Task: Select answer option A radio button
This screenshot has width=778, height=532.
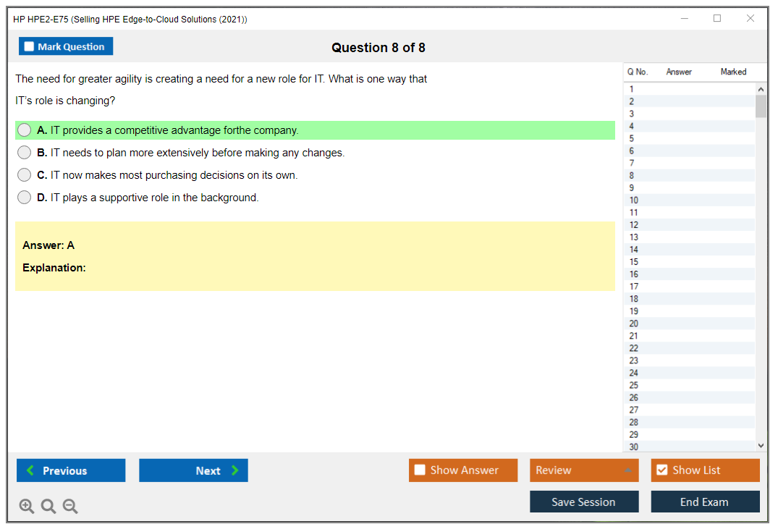Action: (x=25, y=130)
